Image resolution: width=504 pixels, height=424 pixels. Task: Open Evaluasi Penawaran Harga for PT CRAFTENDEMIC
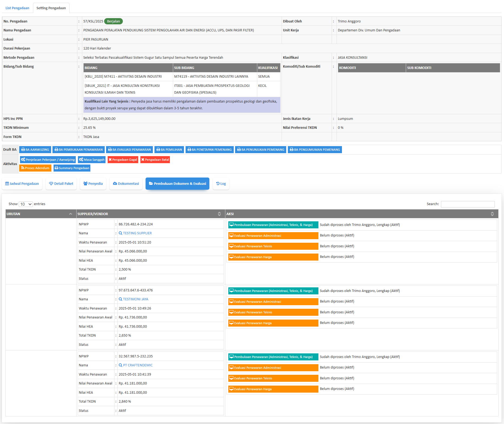coord(273,389)
